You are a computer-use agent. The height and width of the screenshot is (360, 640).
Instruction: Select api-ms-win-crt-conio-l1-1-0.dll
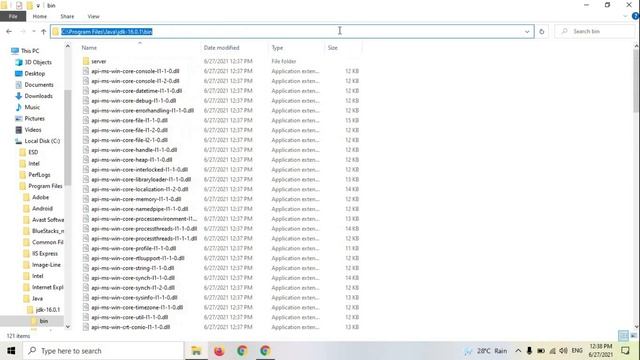tap(131, 327)
